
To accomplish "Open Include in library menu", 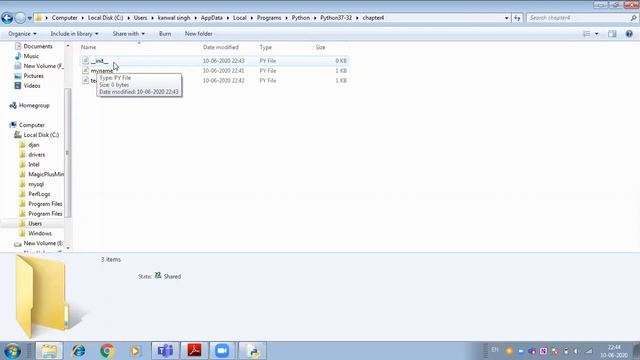I will point(74,34).
